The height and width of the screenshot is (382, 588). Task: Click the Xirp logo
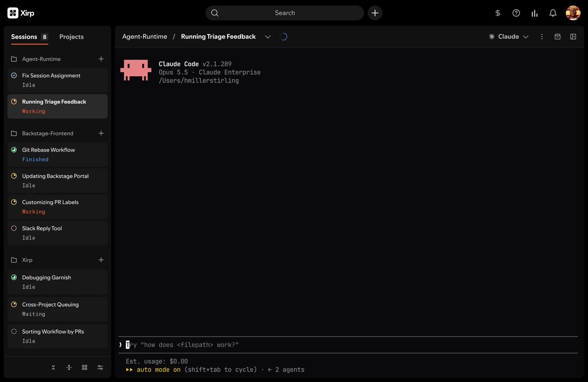pos(21,13)
